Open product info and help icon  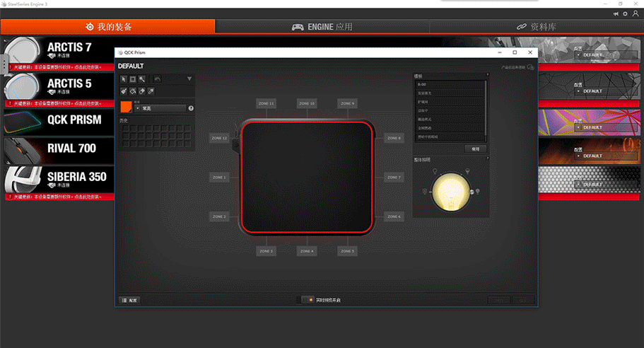530,67
